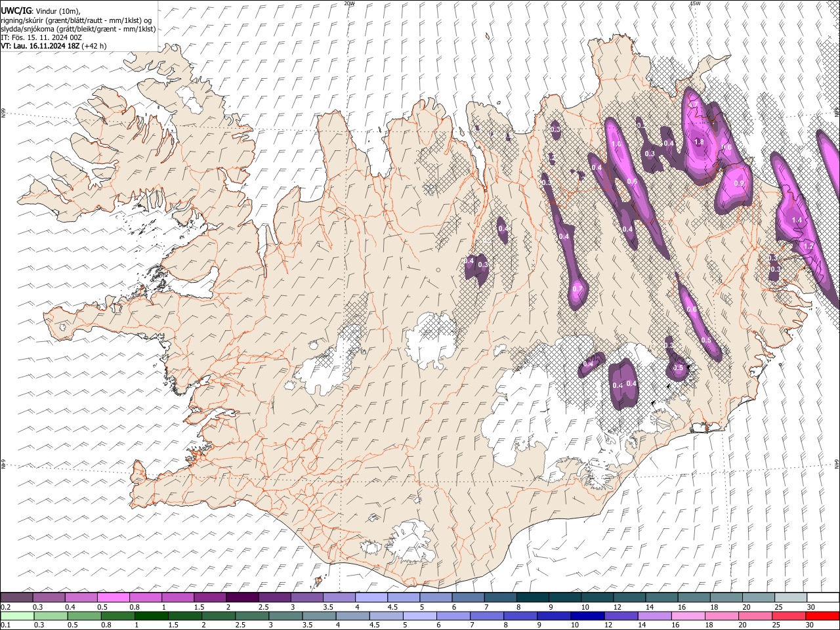The width and height of the screenshot is (840, 630).
Task: Select the lower legend swatch starting at 4
Action: 352,616
